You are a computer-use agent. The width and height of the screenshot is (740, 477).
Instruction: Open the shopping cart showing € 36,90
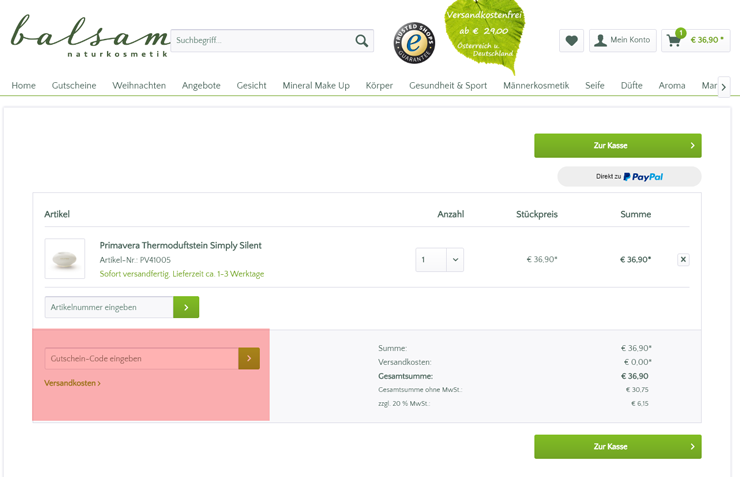pos(696,41)
